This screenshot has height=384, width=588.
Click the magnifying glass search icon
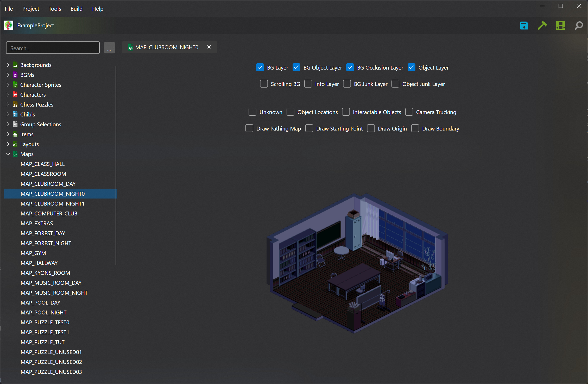point(579,26)
